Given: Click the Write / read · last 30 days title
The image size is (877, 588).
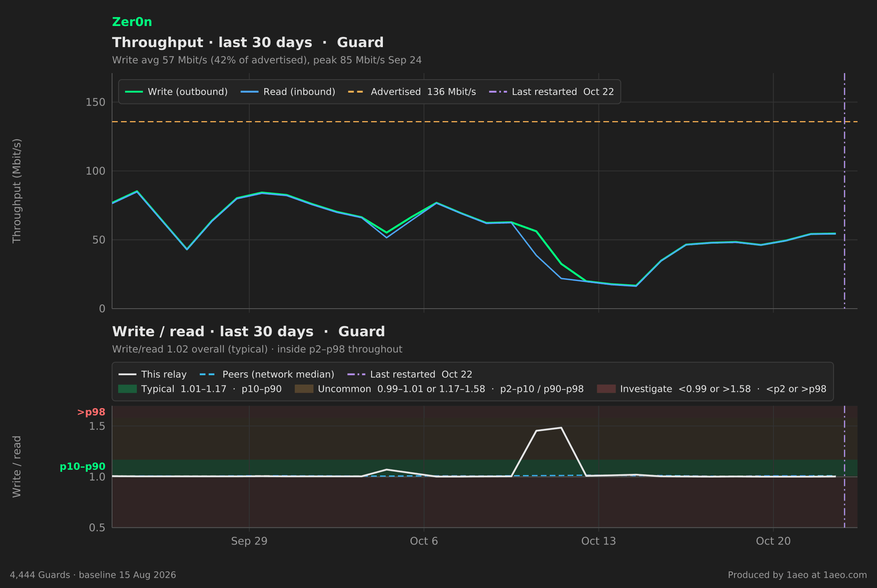Looking at the screenshot, I should click(x=248, y=332).
